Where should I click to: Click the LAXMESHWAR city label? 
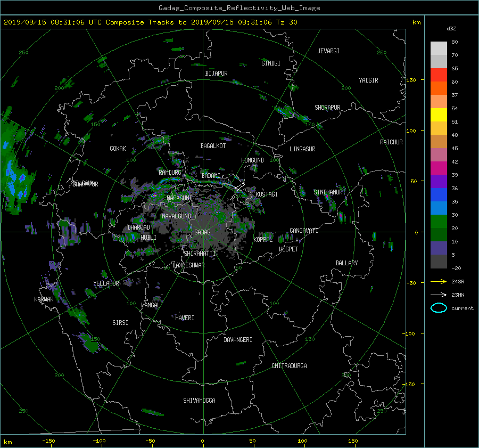(x=188, y=265)
